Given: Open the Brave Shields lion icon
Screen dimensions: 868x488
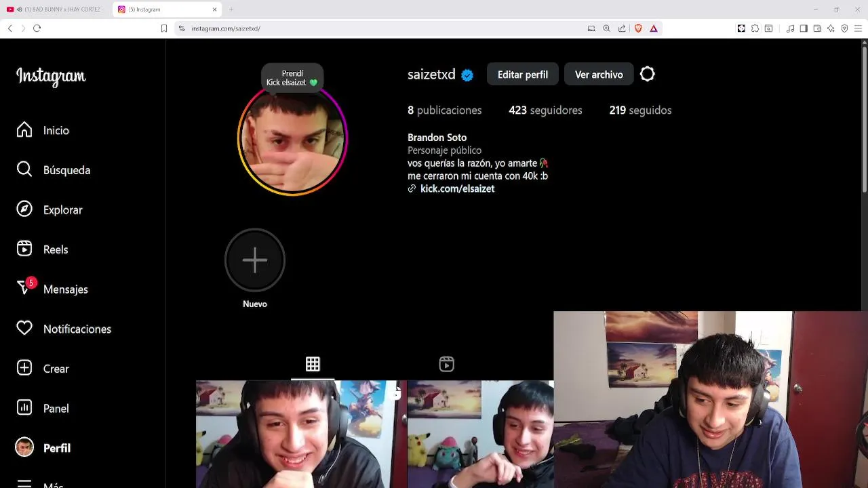Looking at the screenshot, I should (x=638, y=28).
